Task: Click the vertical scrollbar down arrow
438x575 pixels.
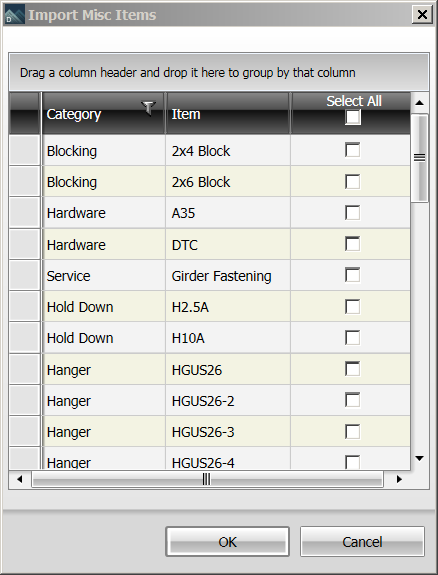Action: (x=420, y=458)
